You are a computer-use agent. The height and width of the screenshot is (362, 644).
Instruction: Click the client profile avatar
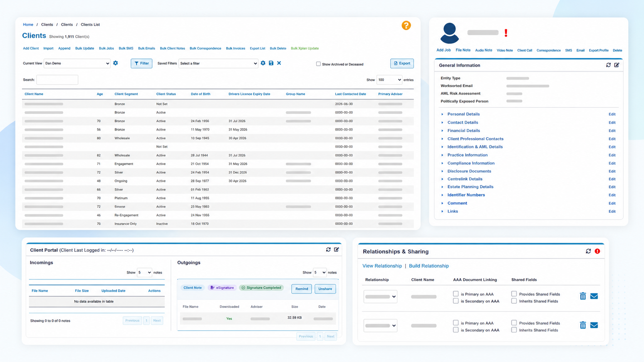coord(449,33)
